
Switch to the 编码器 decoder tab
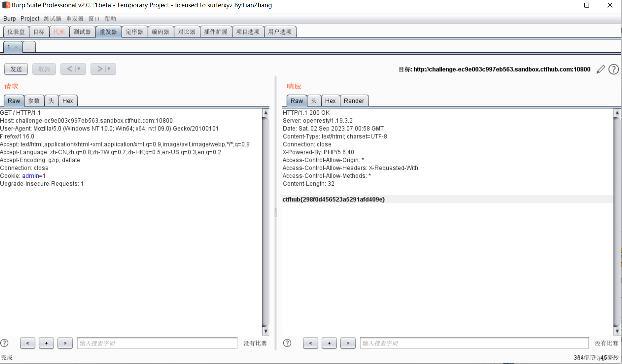(161, 32)
